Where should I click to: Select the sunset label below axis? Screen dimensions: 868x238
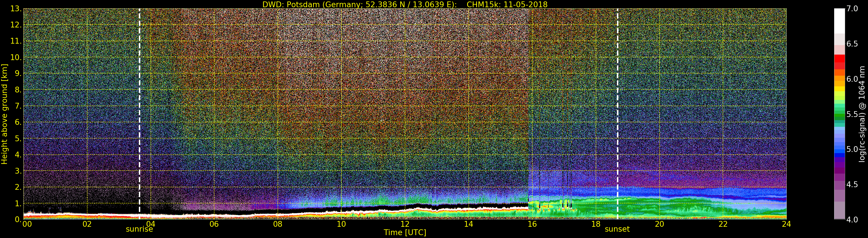(617, 229)
